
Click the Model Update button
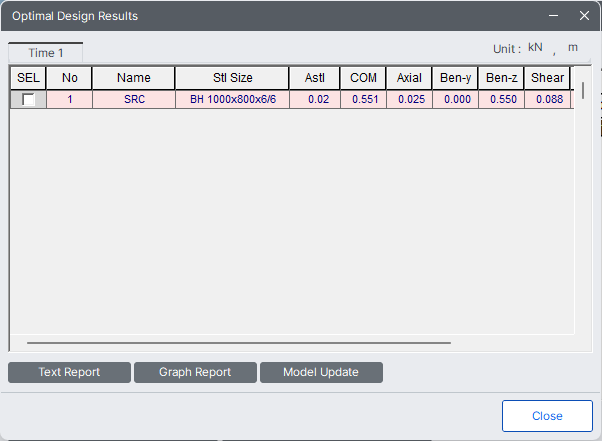point(321,372)
